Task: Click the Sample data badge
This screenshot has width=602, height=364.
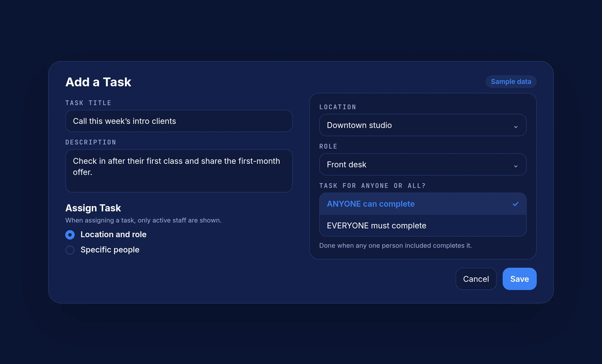Action: tap(511, 82)
